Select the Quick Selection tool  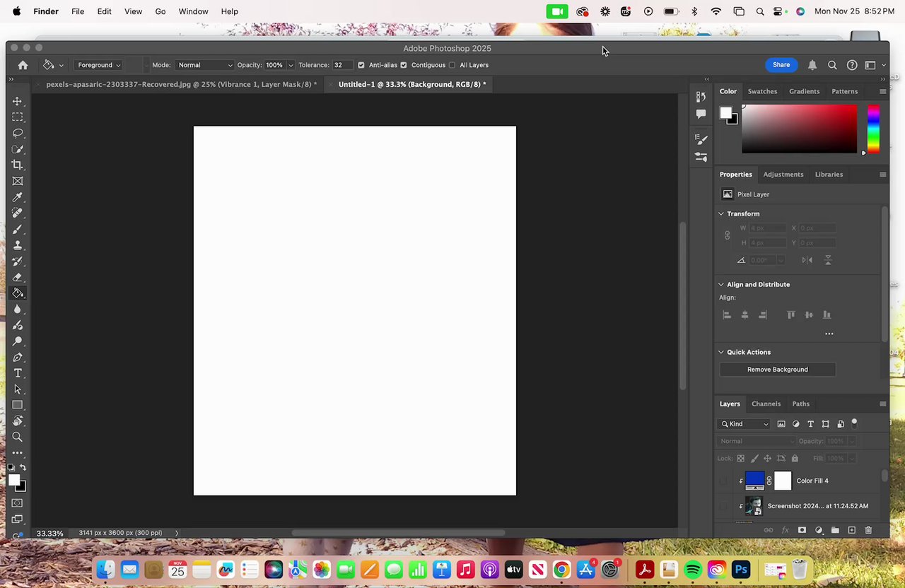pos(18,149)
